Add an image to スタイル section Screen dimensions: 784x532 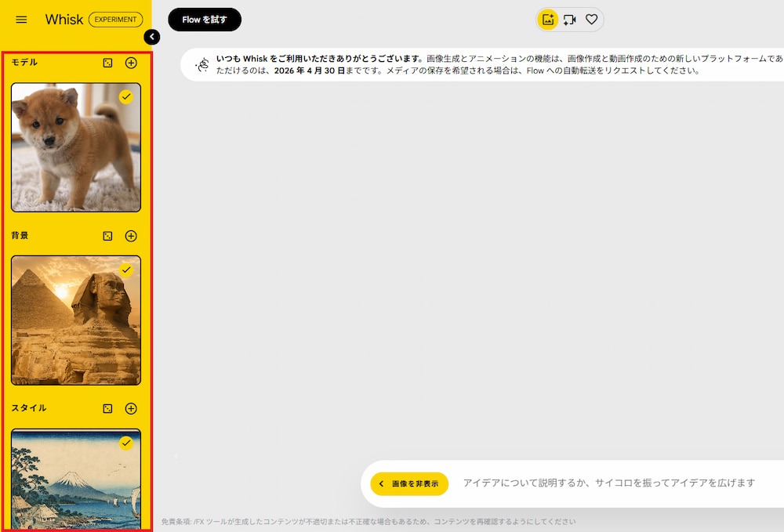coord(131,409)
